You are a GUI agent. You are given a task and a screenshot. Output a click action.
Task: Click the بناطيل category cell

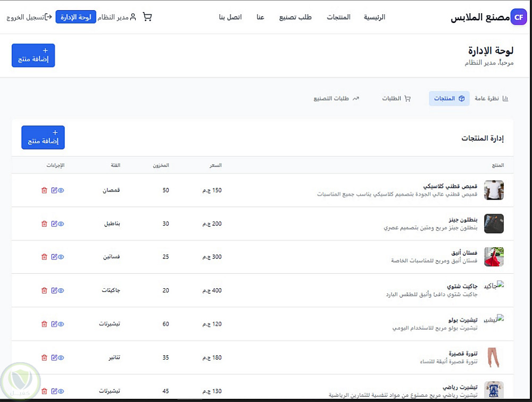(x=112, y=223)
